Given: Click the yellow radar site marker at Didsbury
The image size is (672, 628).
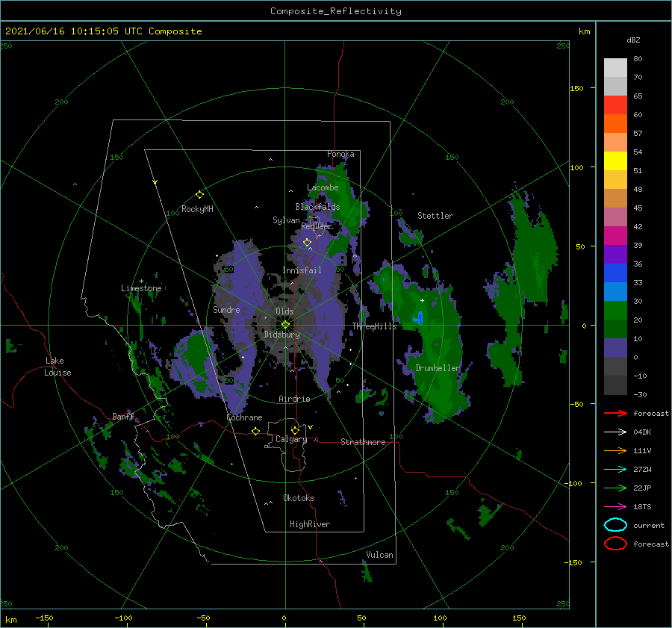Looking at the screenshot, I should tap(285, 325).
